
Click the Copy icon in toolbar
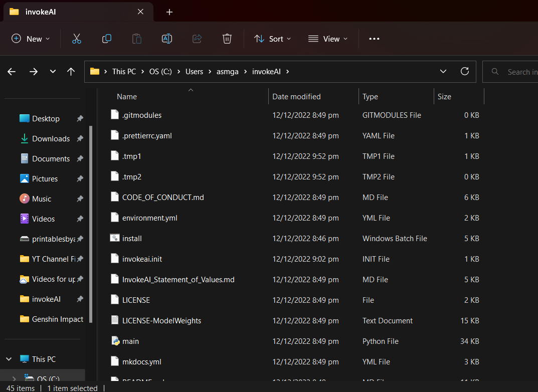(x=107, y=39)
